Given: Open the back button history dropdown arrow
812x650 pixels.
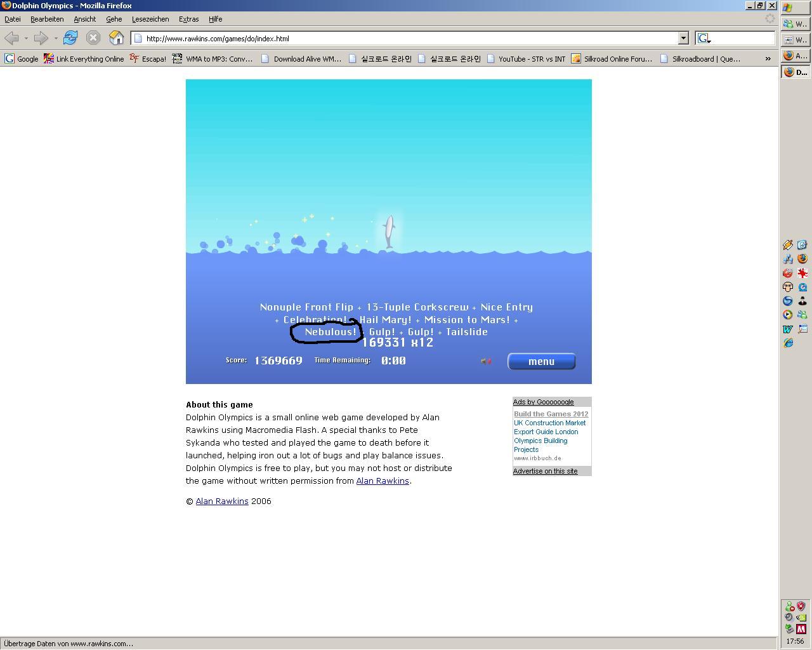Looking at the screenshot, I should coord(26,38).
